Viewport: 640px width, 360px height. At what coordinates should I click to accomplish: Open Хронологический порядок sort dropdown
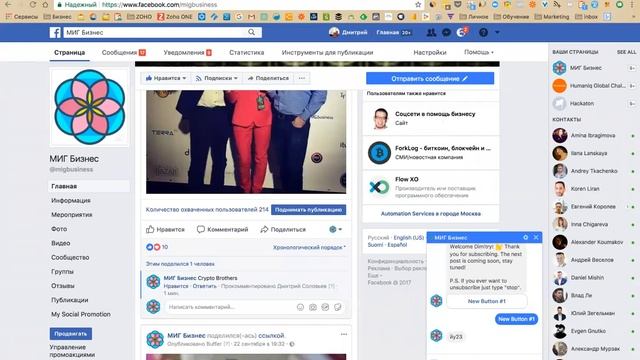(309, 247)
